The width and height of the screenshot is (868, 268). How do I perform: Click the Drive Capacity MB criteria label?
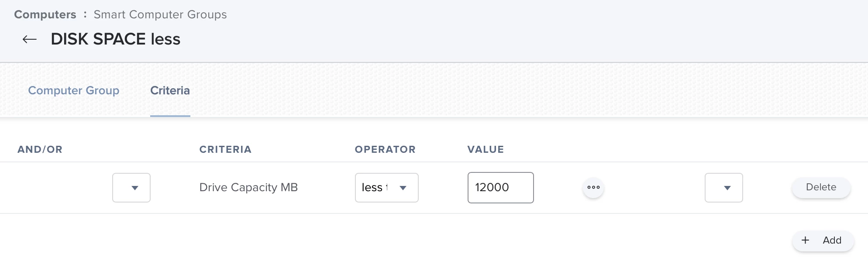pos(248,187)
